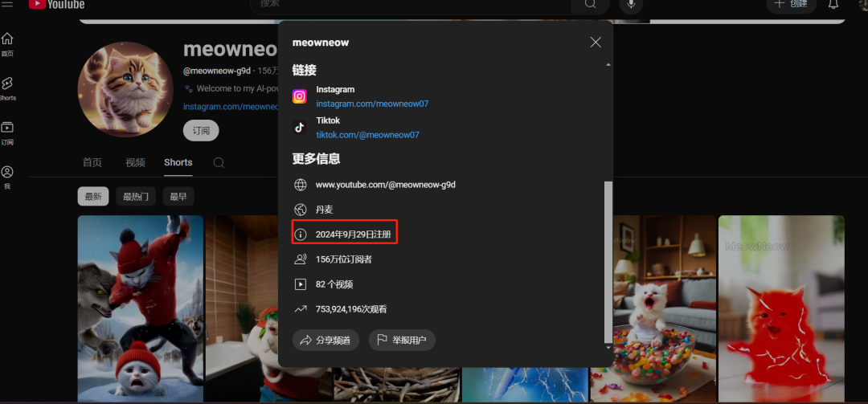Open the hamburger guide menu
The height and width of the screenshot is (404, 868).
(7, 4)
